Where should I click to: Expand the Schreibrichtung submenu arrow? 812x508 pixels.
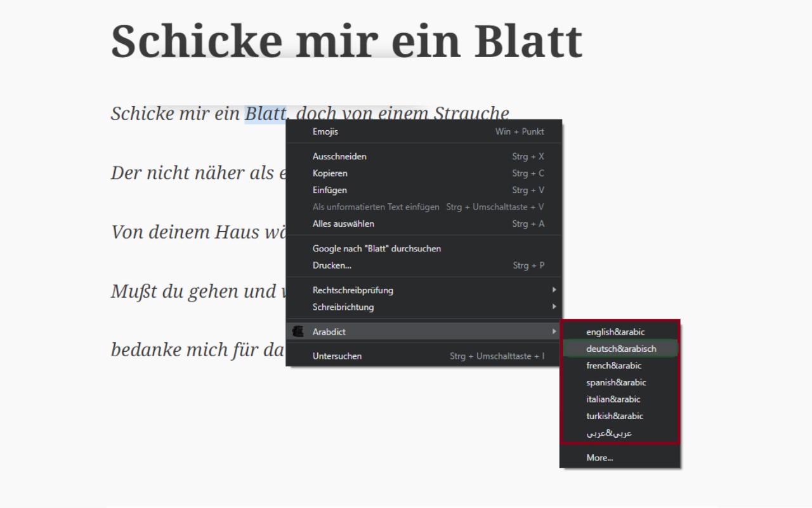(x=554, y=307)
